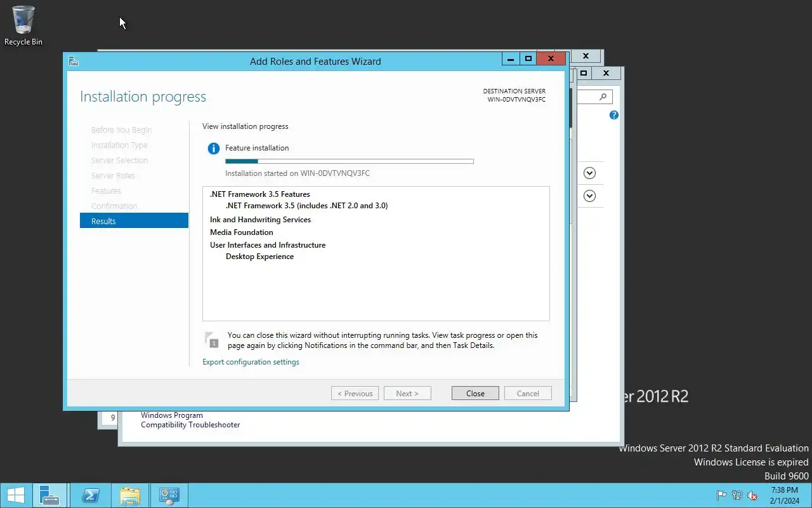This screenshot has width=812, height=508.
Task: Expand the upper chevron in the background window
Action: (589, 173)
